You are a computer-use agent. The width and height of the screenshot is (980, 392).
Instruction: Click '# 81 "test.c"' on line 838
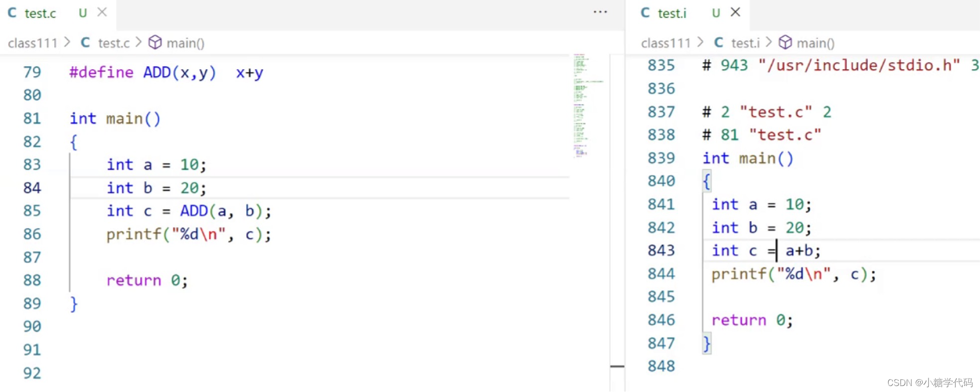coord(762,135)
